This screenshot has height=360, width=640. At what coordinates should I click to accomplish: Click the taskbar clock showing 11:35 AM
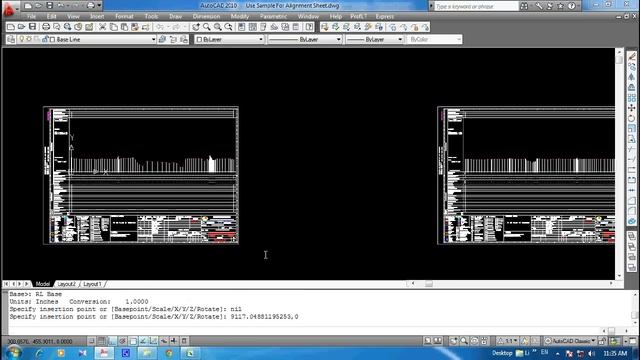coord(615,353)
